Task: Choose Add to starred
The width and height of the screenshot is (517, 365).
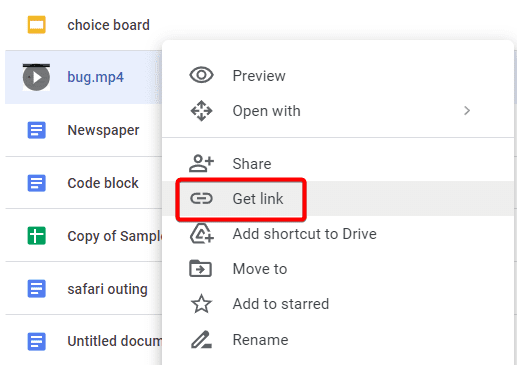Action: [338, 304]
